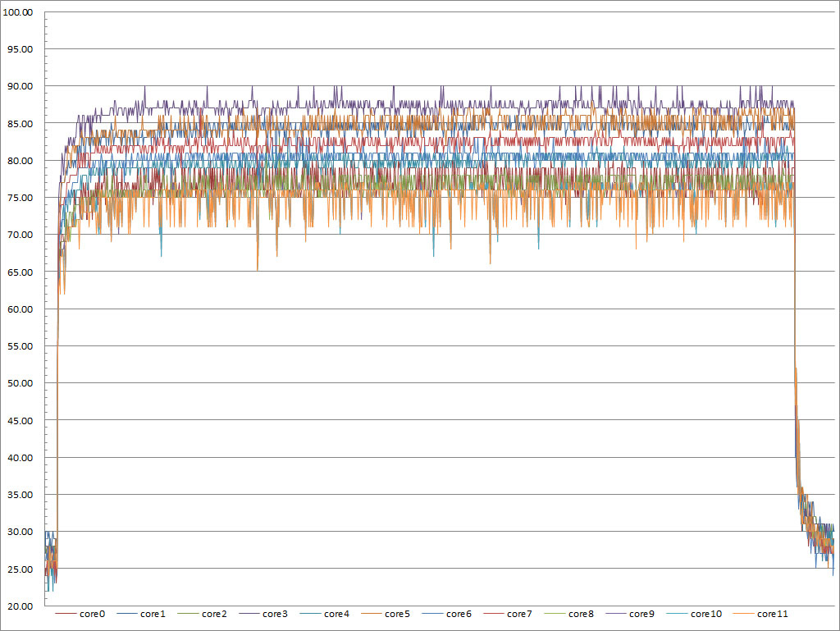Select the core7 legend entry
The image size is (840, 631).
coord(508,614)
